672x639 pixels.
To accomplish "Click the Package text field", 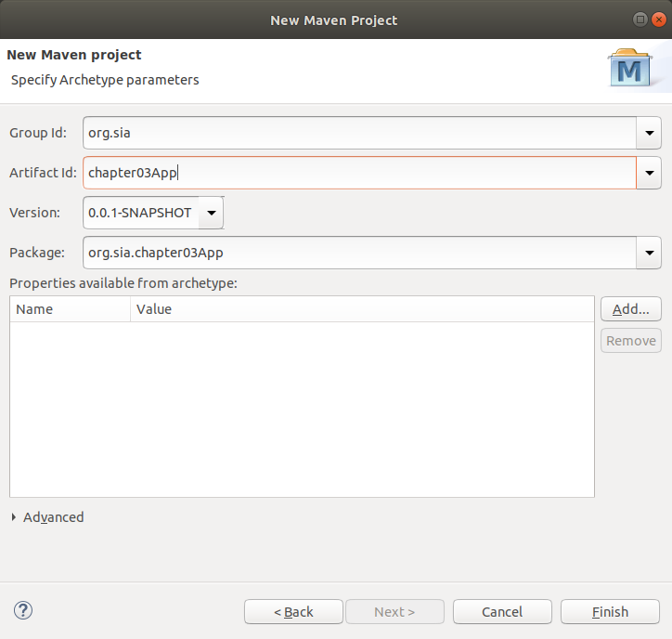I will click(x=357, y=253).
